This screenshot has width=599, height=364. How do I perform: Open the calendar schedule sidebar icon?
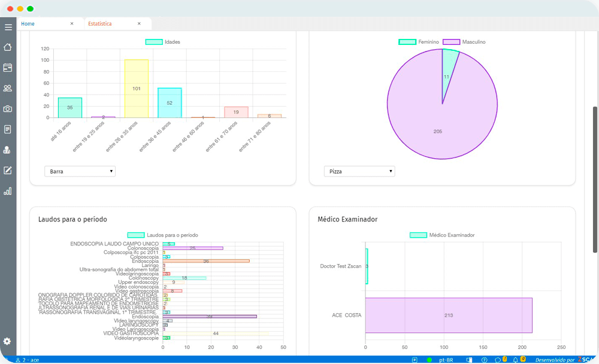click(8, 68)
